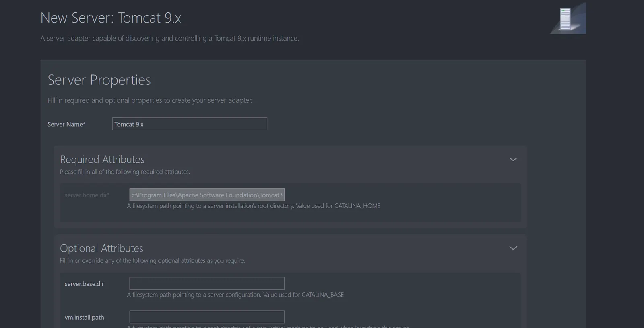
Task: Click the server.home.dir path input
Action: 206,195
